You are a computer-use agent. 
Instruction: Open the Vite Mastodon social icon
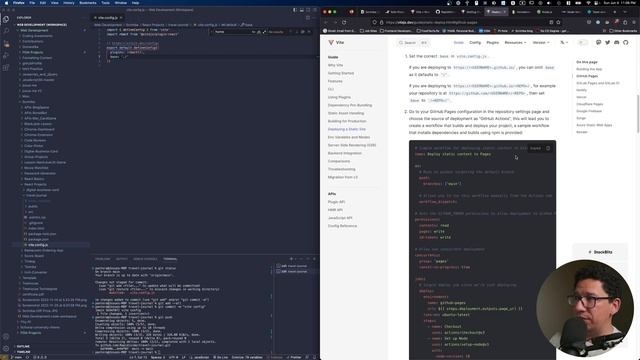[x=598, y=42]
